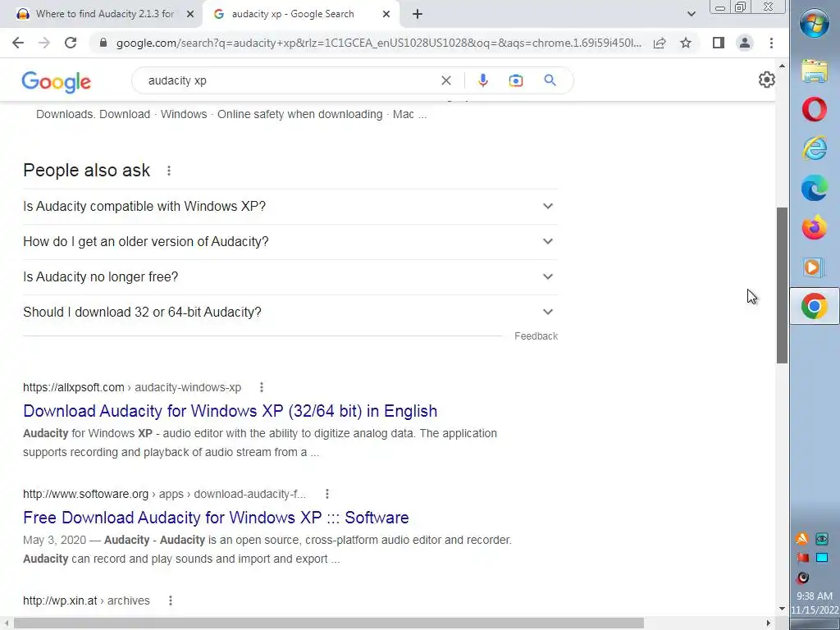Expand 'Should I download 32 or 64-bit' question

(x=290, y=313)
